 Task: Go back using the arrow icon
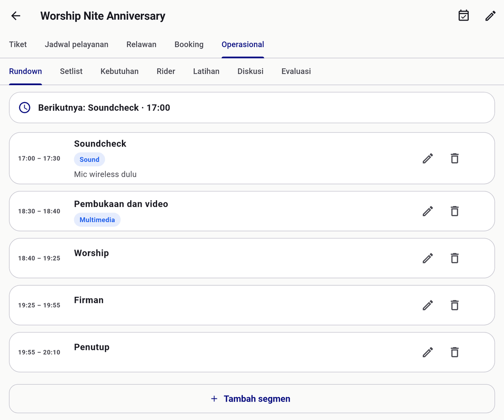point(16,16)
